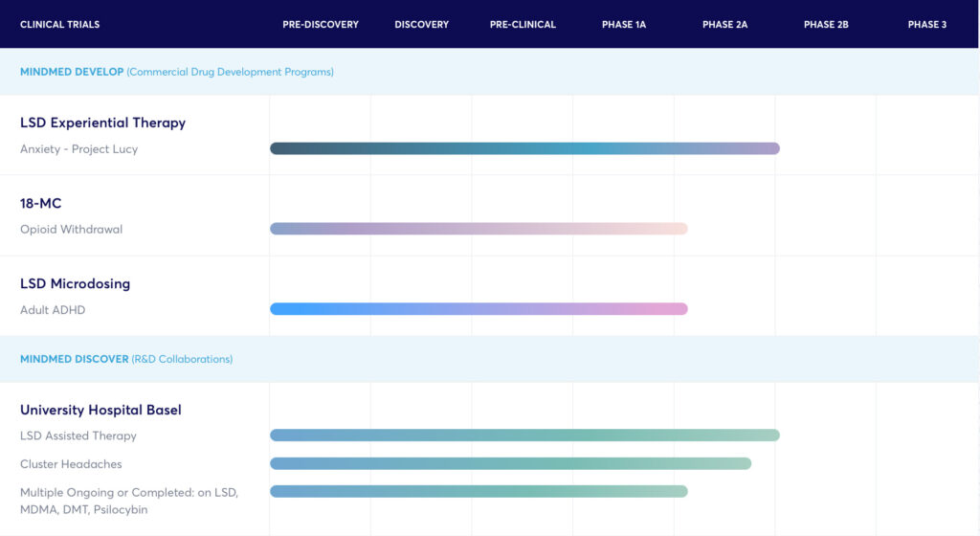The height and width of the screenshot is (536, 980).
Task: Click the Adult ADHD label
Action: pyautogui.click(x=53, y=310)
